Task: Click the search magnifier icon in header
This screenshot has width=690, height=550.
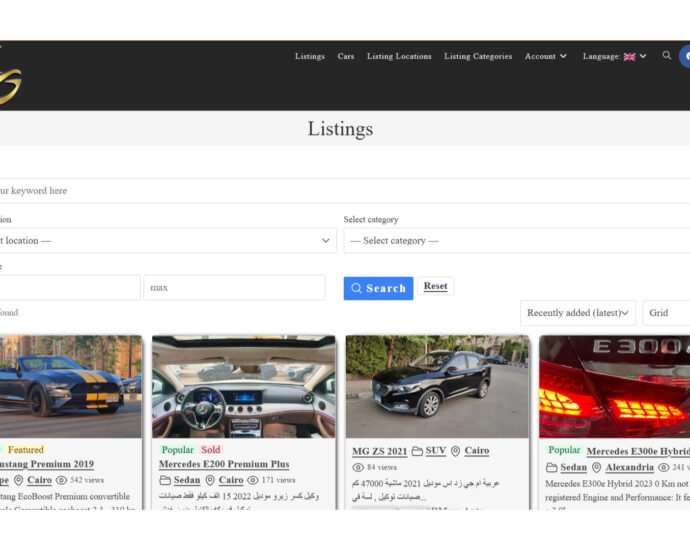Action: [667, 56]
